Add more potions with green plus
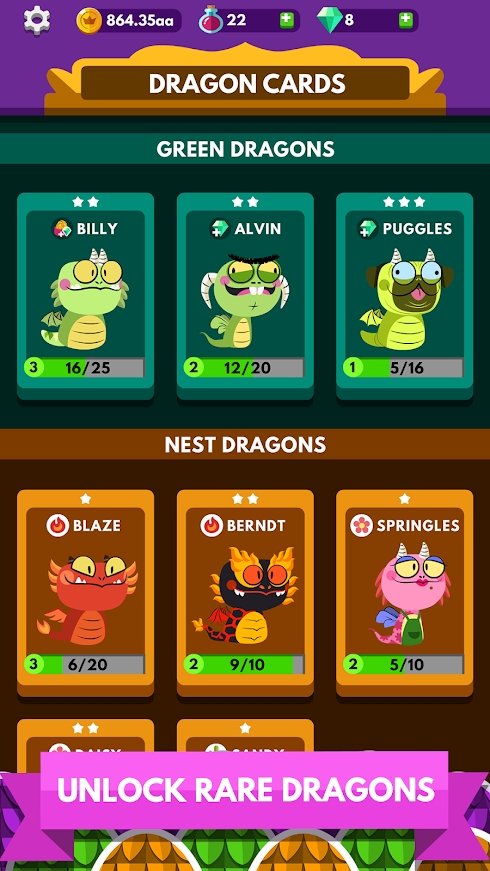The width and height of the screenshot is (490, 871). click(x=287, y=21)
